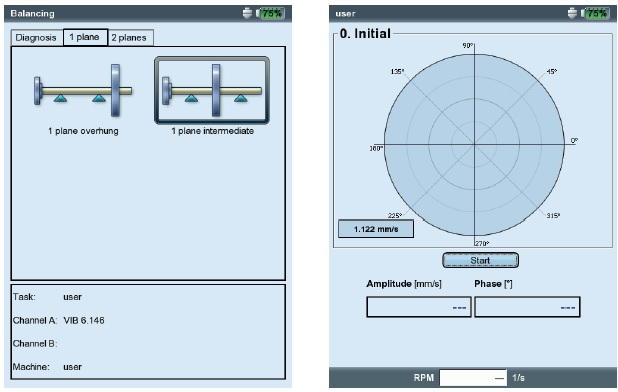This screenshot has height=392, width=618.
Task: Select the 1 plane overhung rotor icon
Action: (x=83, y=91)
